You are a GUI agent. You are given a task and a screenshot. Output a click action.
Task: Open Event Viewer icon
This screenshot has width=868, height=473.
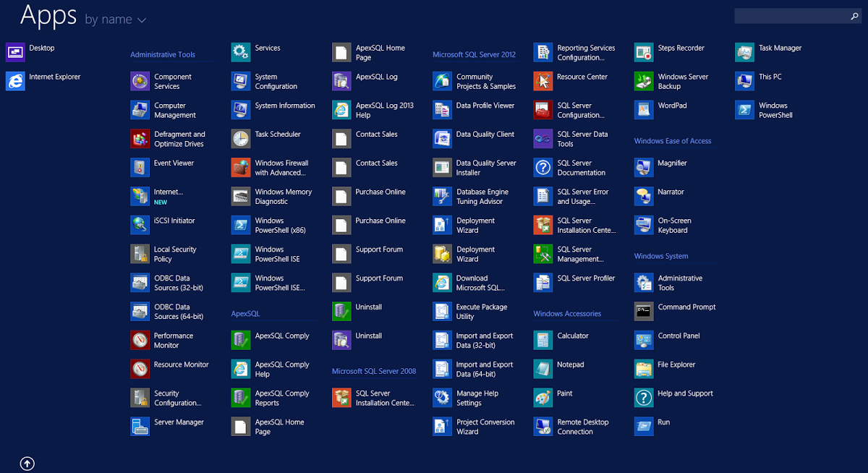(x=140, y=168)
